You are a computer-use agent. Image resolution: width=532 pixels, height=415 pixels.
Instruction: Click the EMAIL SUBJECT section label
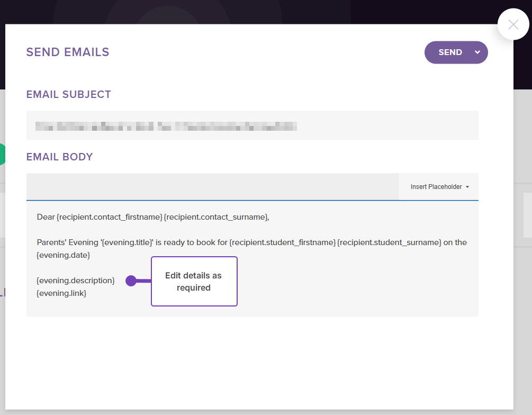(68, 94)
